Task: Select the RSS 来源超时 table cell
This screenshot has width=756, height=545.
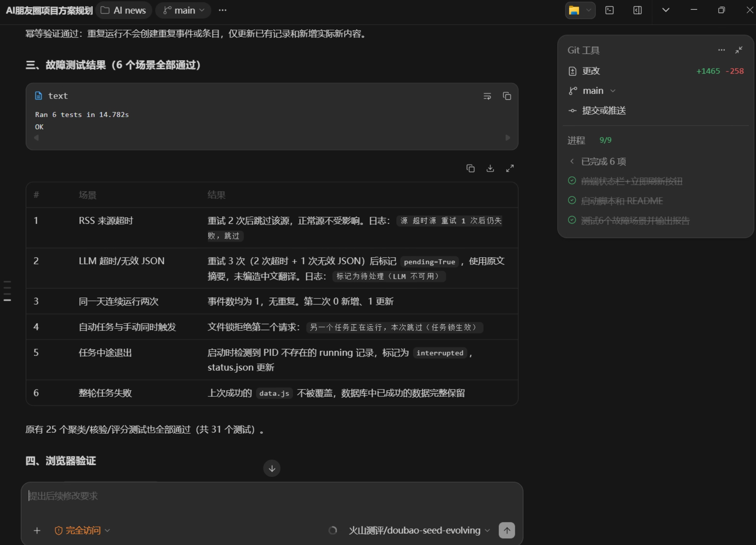Action: click(x=106, y=221)
